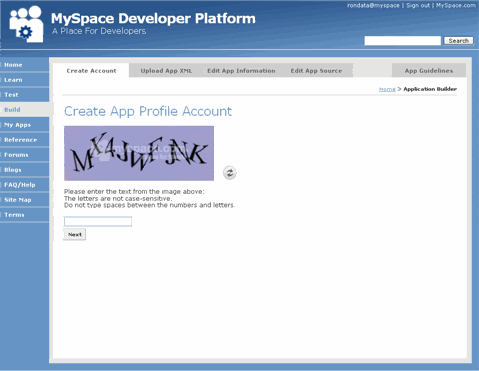Click the Next button
The width and height of the screenshot is (479, 371).
pyautogui.click(x=75, y=234)
